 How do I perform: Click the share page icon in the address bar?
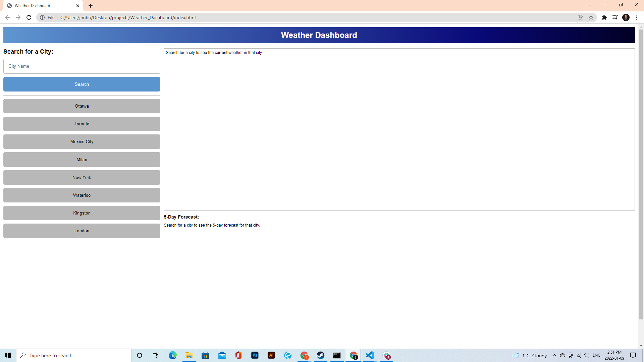click(x=580, y=17)
